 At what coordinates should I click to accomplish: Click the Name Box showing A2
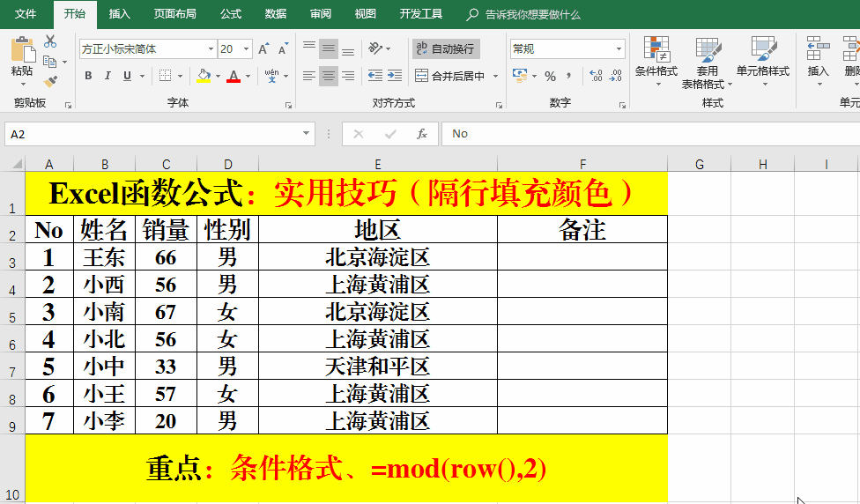[x=159, y=134]
